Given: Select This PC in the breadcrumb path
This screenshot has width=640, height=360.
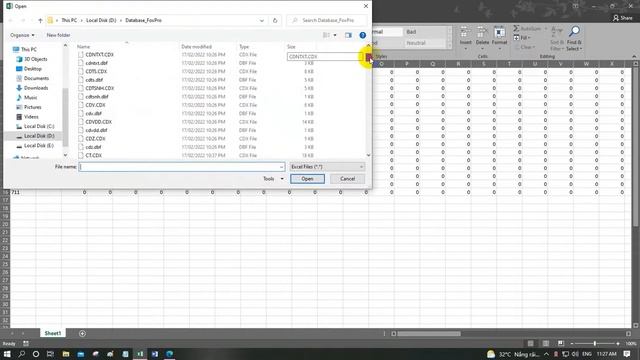Looking at the screenshot, I should point(69,20).
